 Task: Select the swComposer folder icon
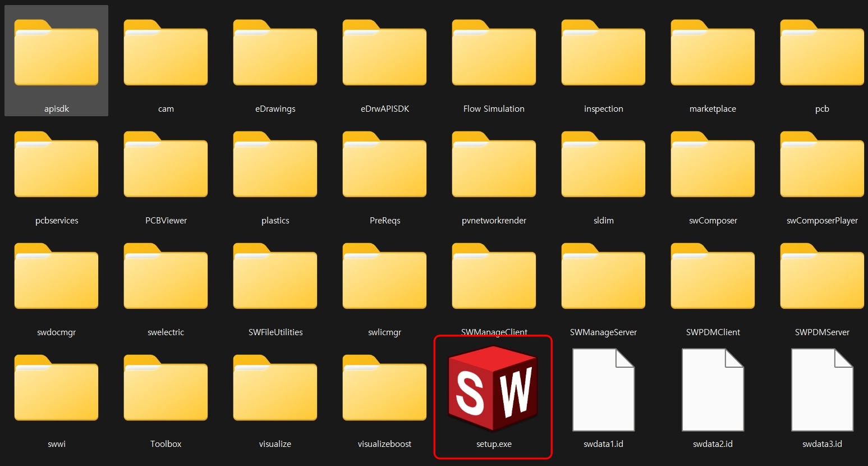(713, 165)
